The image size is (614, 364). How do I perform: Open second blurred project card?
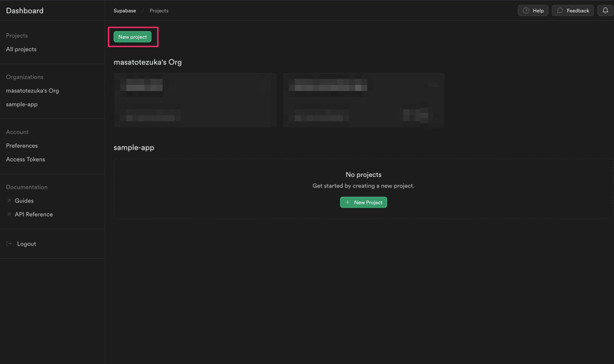pyautogui.click(x=364, y=100)
